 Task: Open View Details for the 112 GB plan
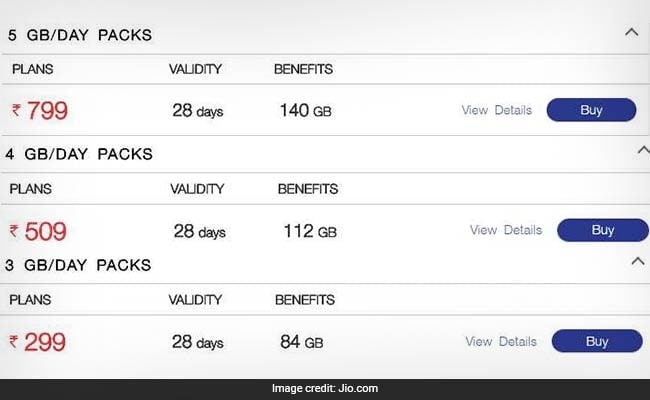tap(505, 230)
